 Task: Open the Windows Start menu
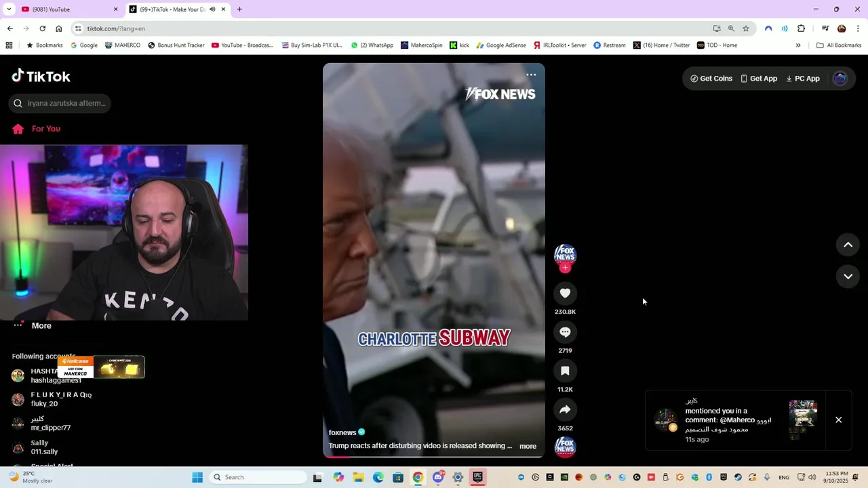tap(197, 477)
